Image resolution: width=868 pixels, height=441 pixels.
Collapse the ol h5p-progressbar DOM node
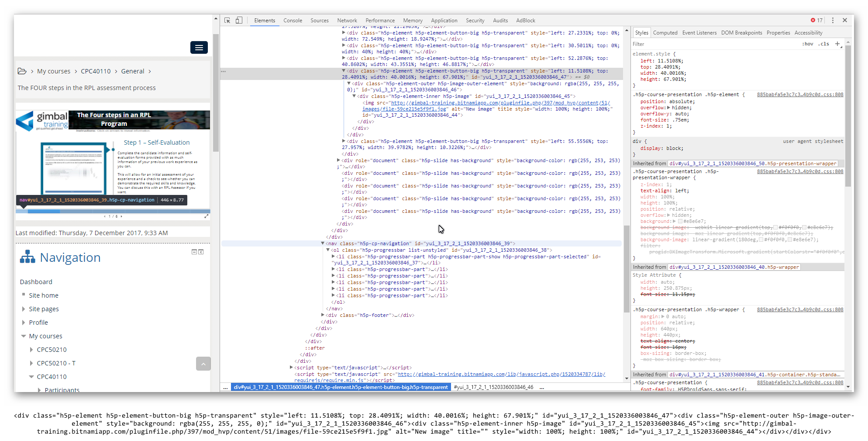point(328,250)
